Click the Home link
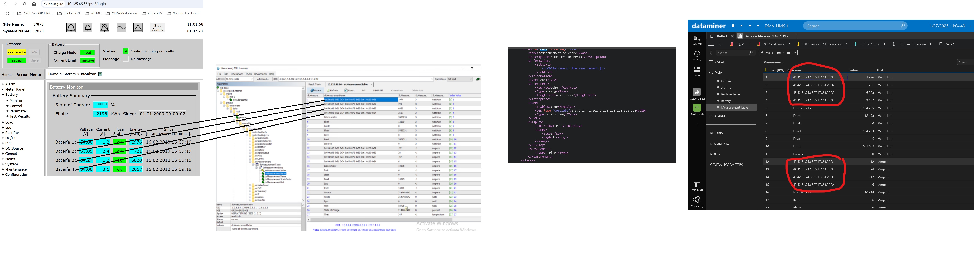The width and height of the screenshot is (980, 260). coord(6,75)
